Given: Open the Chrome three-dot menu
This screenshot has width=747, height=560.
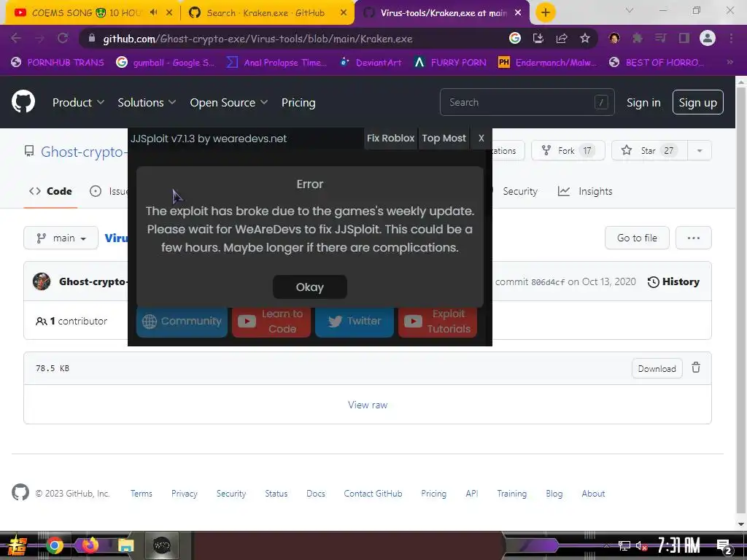Looking at the screenshot, I should pyautogui.click(x=731, y=38).
